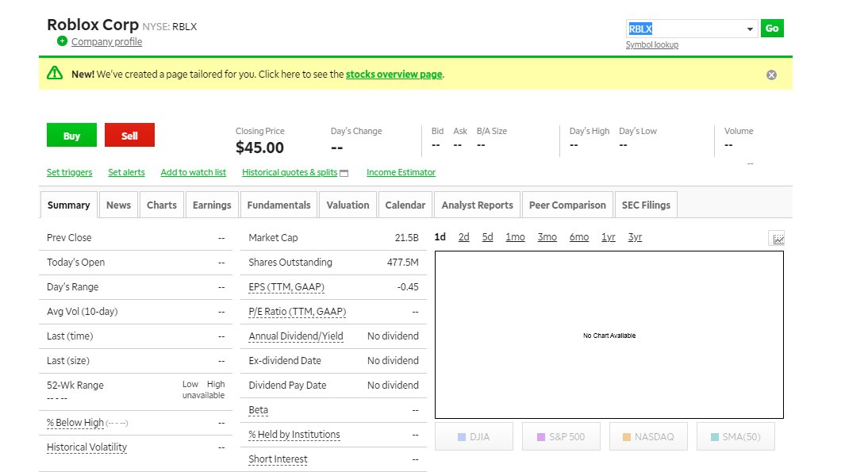Click the warning triangle icon in banner
The width and height of the screenshot is (868, 472).
pos(55,73)
